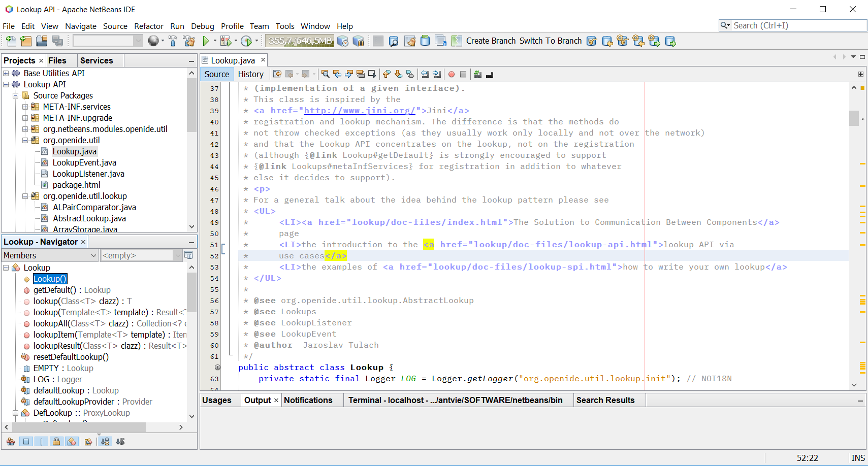
Task: Toggle Show Inner Classes filter in Navigator
Action: (x=72, y=442)
